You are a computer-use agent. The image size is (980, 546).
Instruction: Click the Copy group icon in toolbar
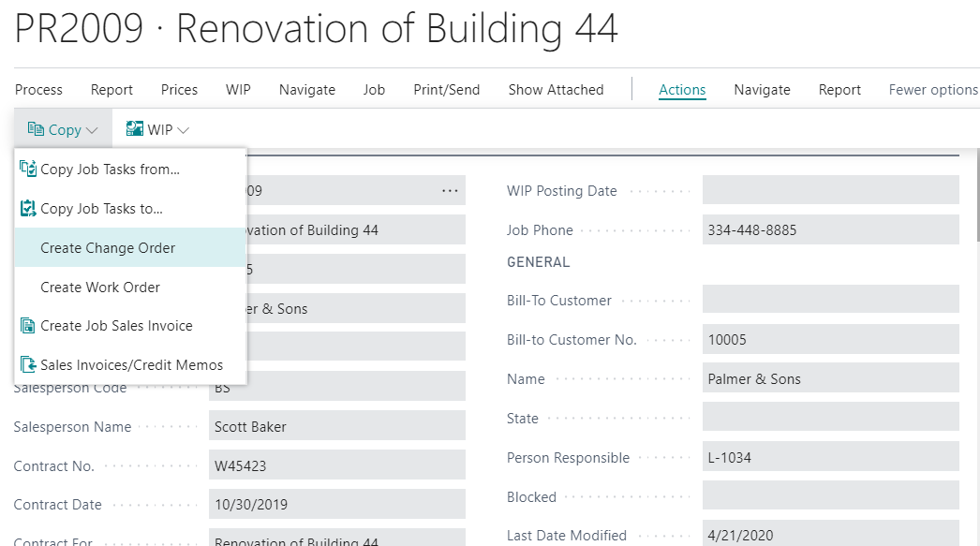36,129
